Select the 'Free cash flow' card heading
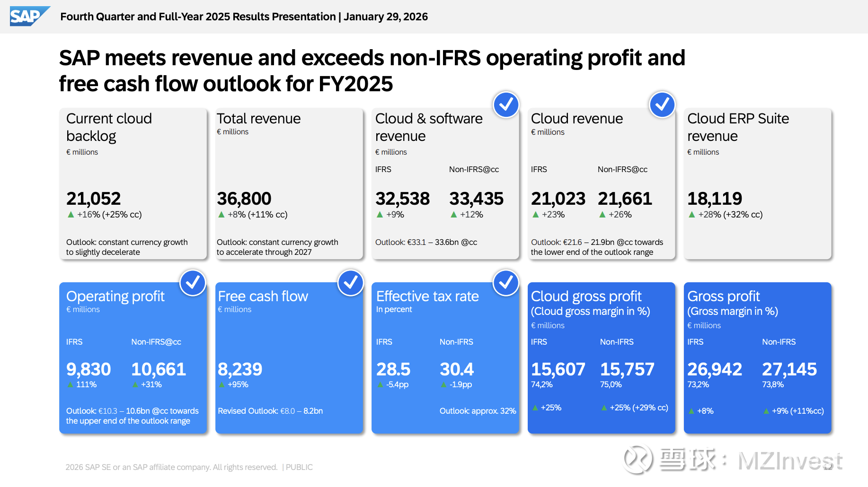Screen dimensions: 868x487 (263, 296)
